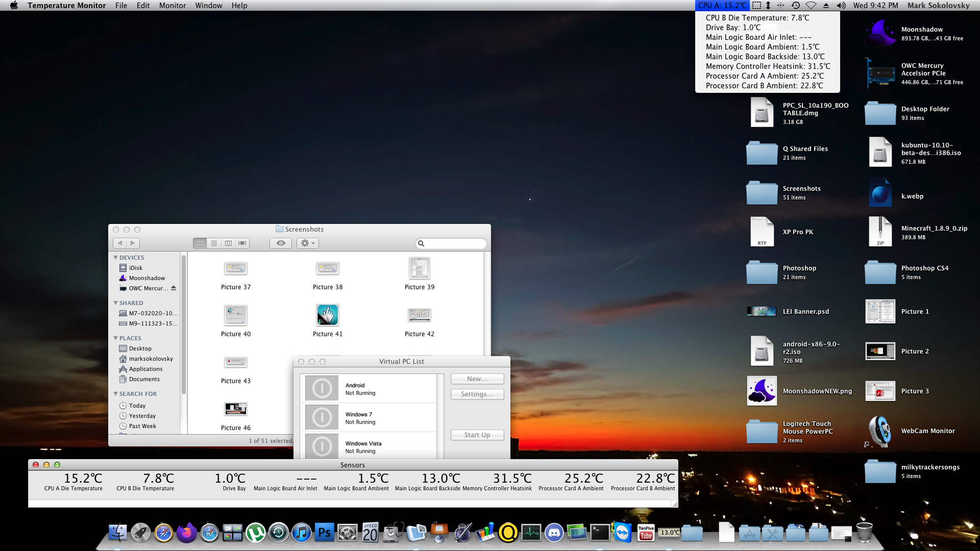Image resolution: width=980 pixels, height=551 pixels.
Task: Switch Finder to list view
Action: click(x=214, y=243)
